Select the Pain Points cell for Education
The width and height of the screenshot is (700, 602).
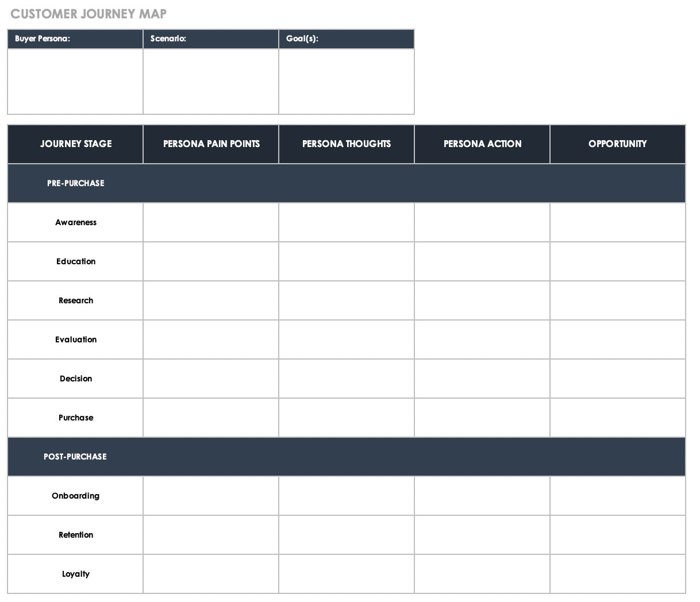tap(211, 261)
